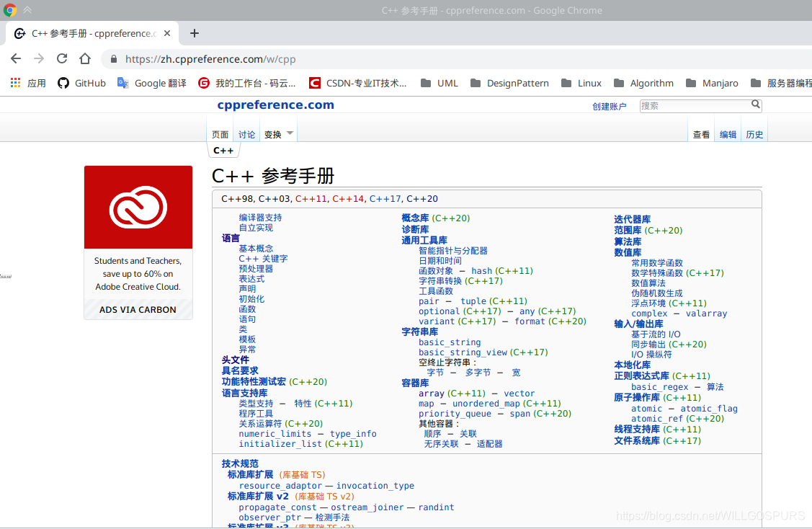Click the page reload icon
Image resolution: width=812 pixels, height=529 pixels.
[x=62, y=58]
